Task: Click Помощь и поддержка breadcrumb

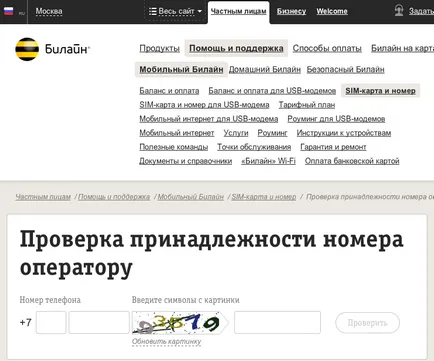Action: click(x=114, y=197)
